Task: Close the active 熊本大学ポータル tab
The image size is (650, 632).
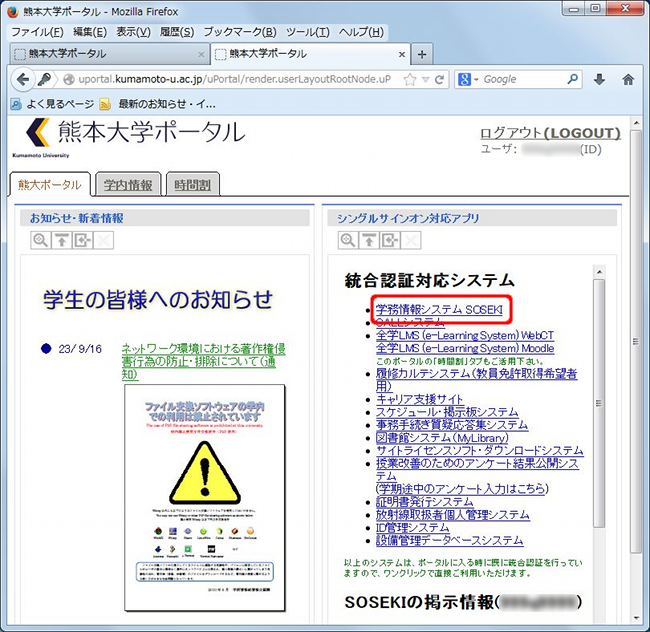Action: 402,54
